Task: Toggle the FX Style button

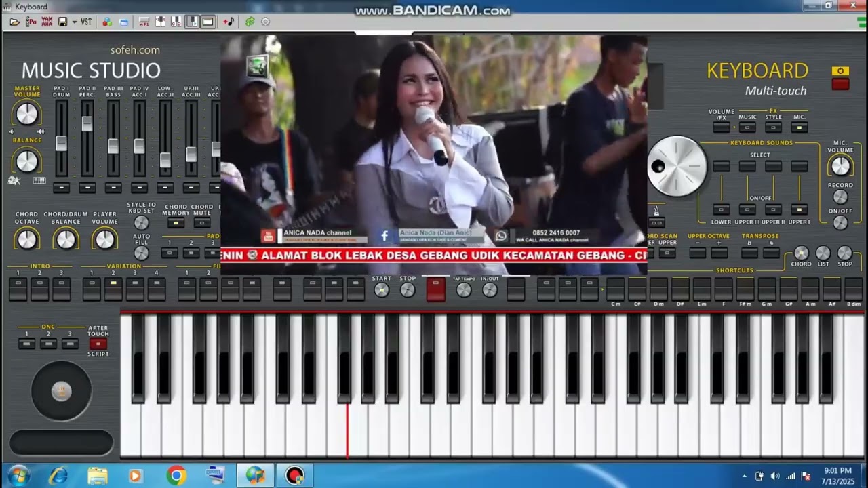Action: (773, 127)
